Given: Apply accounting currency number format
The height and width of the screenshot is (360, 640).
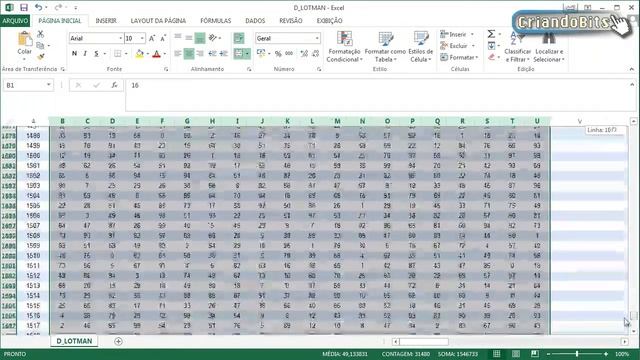Looking at the screenshot, I should tap(261, 53).
